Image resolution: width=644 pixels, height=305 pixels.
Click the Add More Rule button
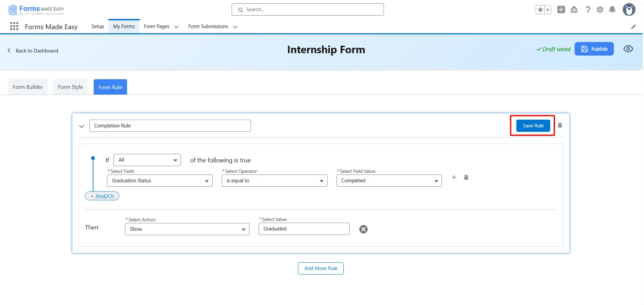[321, 268]
